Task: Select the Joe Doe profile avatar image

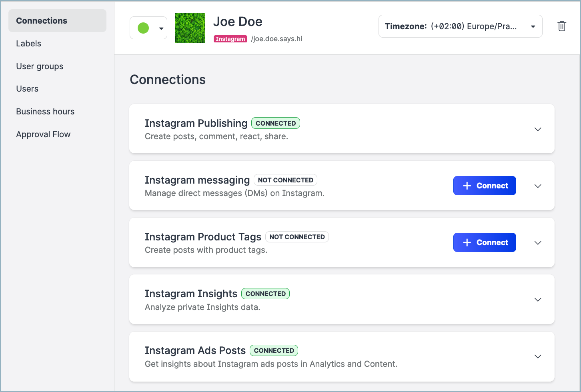Action: (x=190, y=28)
